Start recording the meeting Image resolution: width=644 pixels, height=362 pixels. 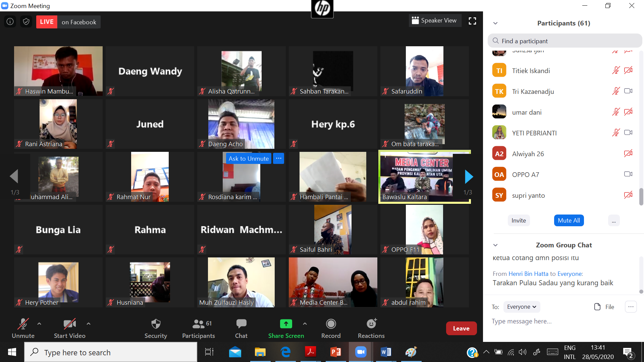pos(331,328)
